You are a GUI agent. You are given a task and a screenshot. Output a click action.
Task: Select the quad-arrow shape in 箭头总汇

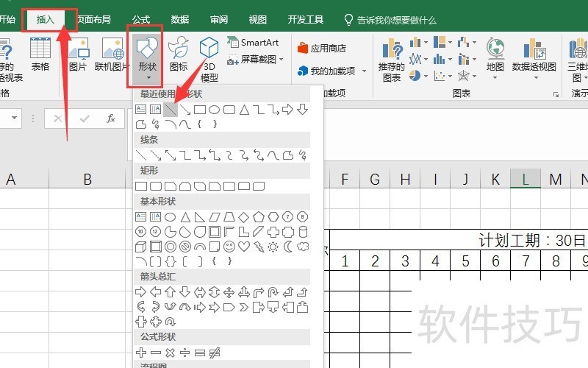tap(229, 291)
